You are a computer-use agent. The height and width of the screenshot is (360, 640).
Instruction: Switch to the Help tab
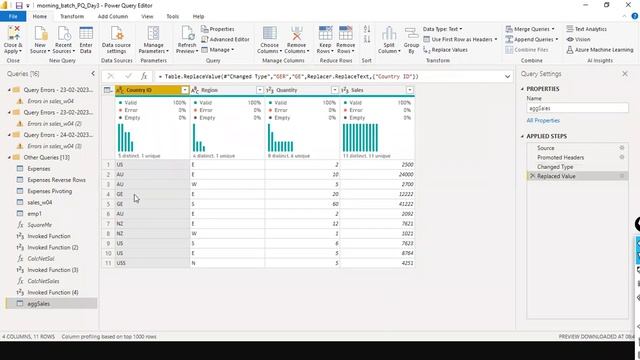[x=198, y=16]
